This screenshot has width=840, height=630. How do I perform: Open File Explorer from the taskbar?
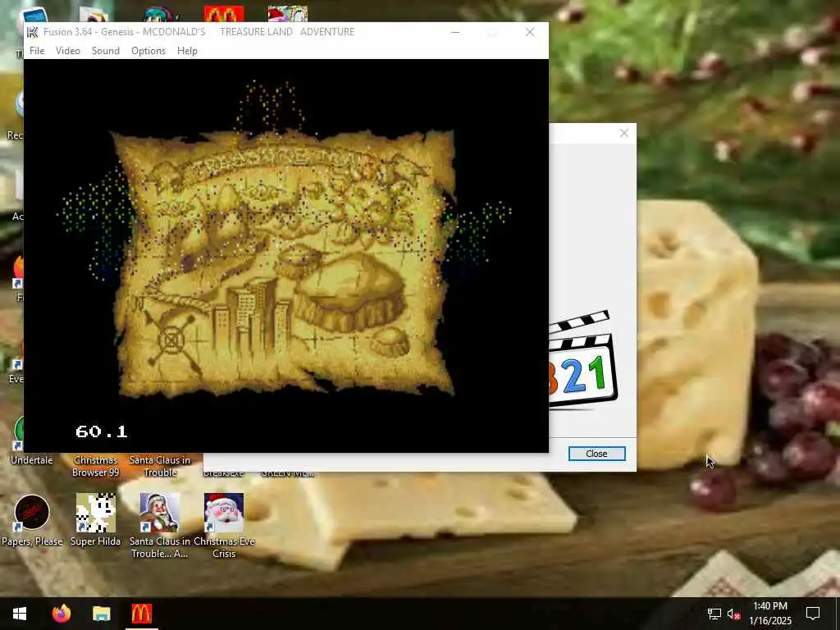pyautogui.click(x=101, y=614)
